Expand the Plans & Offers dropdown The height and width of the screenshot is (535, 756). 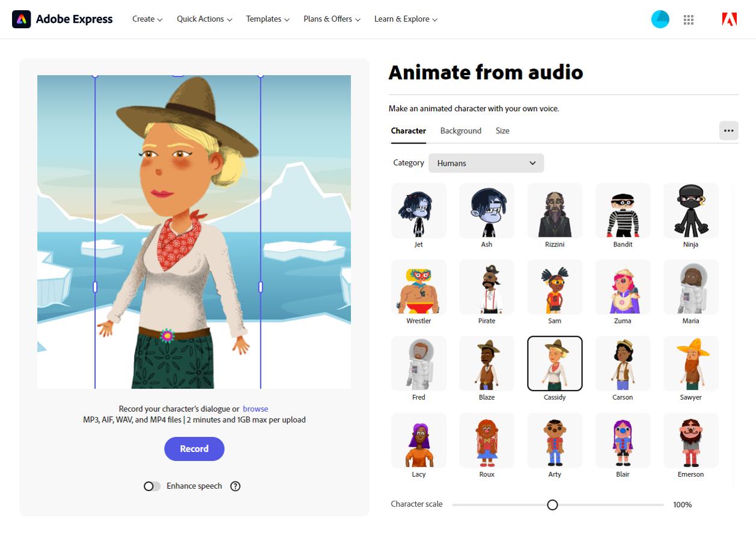click(x=331, y=19)
